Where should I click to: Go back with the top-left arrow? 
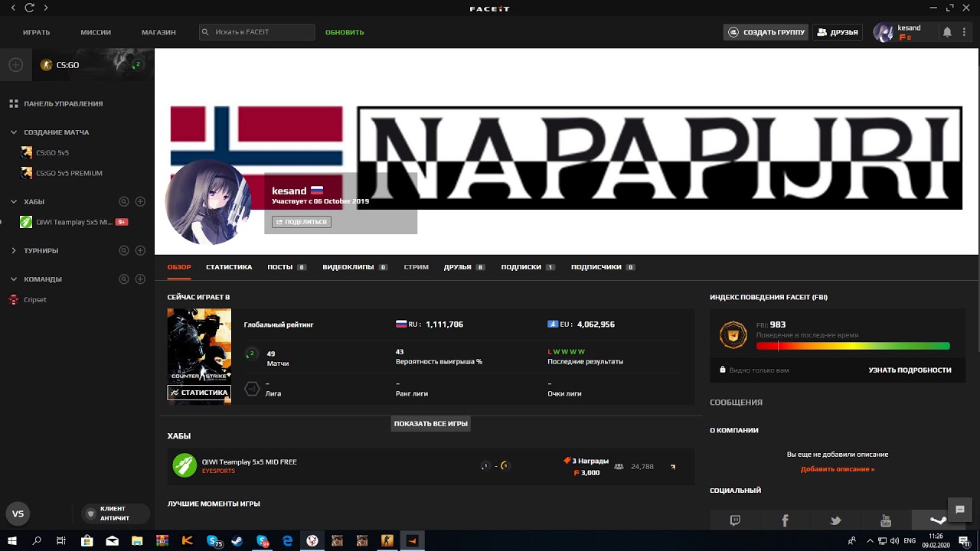pos(13,8)
